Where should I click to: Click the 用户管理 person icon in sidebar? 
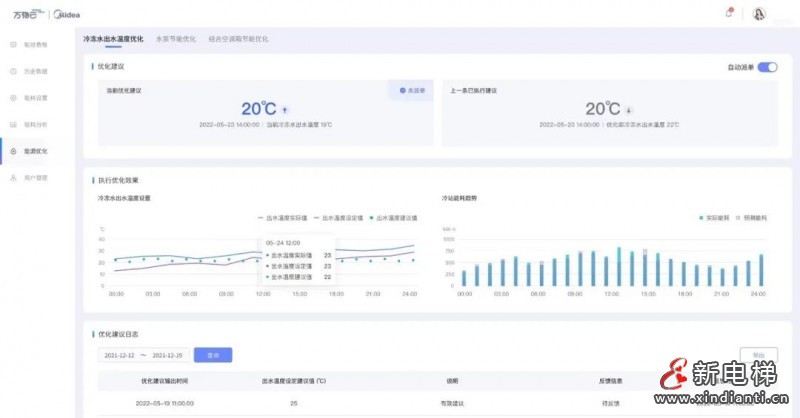(13, 177)
